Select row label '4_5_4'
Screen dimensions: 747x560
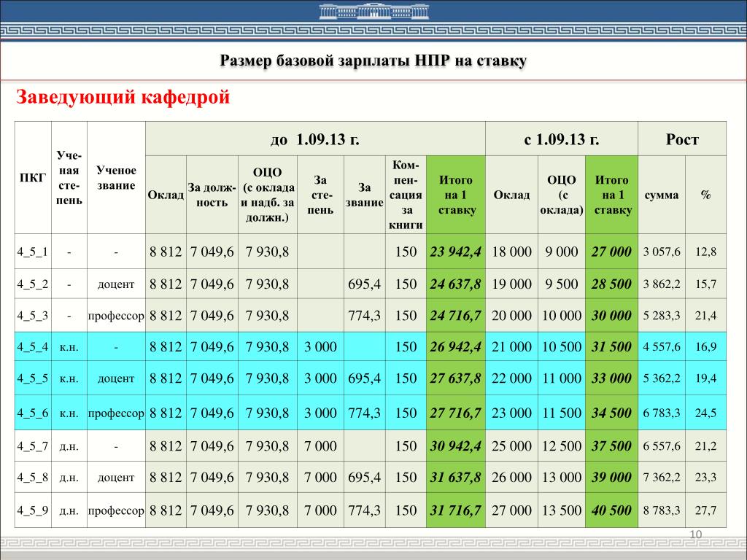(x=33, y=346)
